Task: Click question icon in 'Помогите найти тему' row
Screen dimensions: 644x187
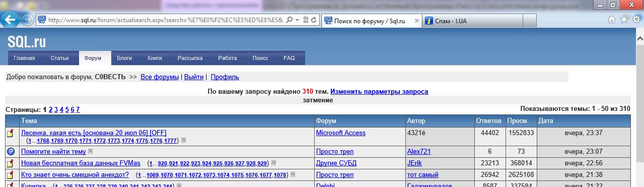Action: (x=11, y=151)
